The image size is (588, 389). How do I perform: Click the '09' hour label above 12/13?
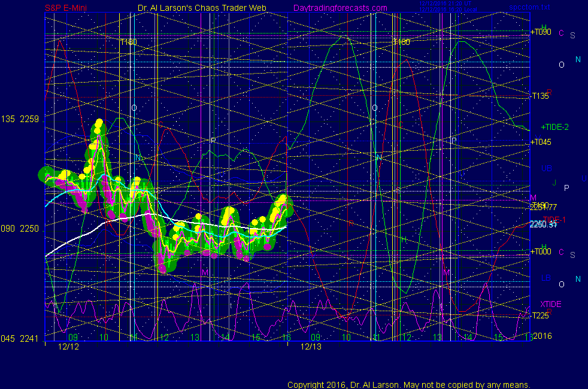tap(316, 338)
